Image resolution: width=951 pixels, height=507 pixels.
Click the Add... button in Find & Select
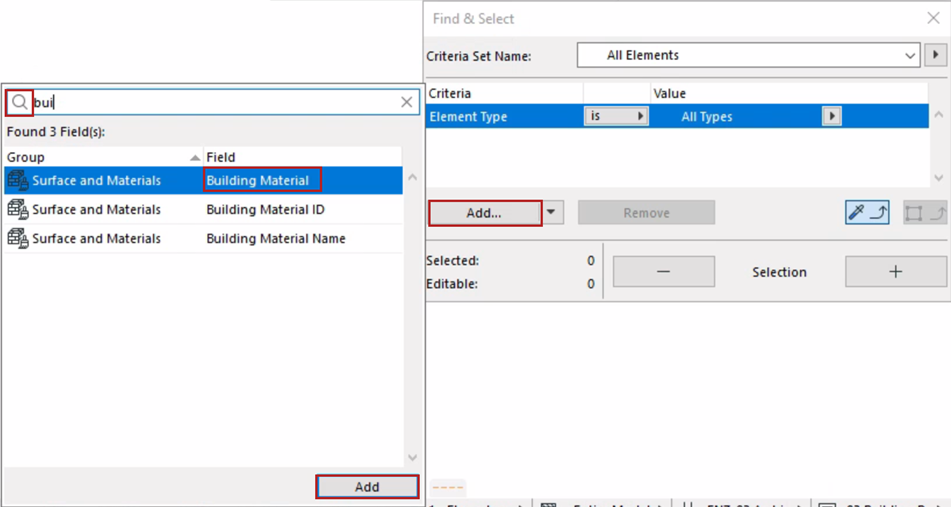pyautogui.click(x=485, y=213)
